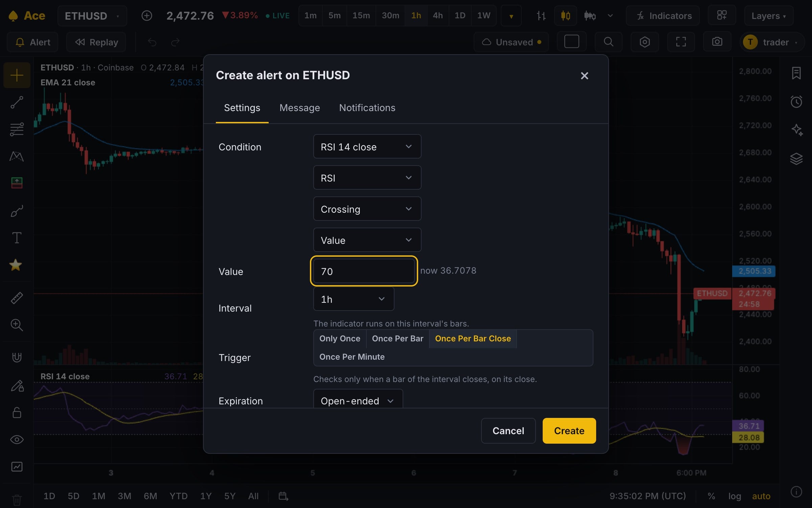Click the Create alert button
This screenshot has height=508, width=812.
coord(569,431)
